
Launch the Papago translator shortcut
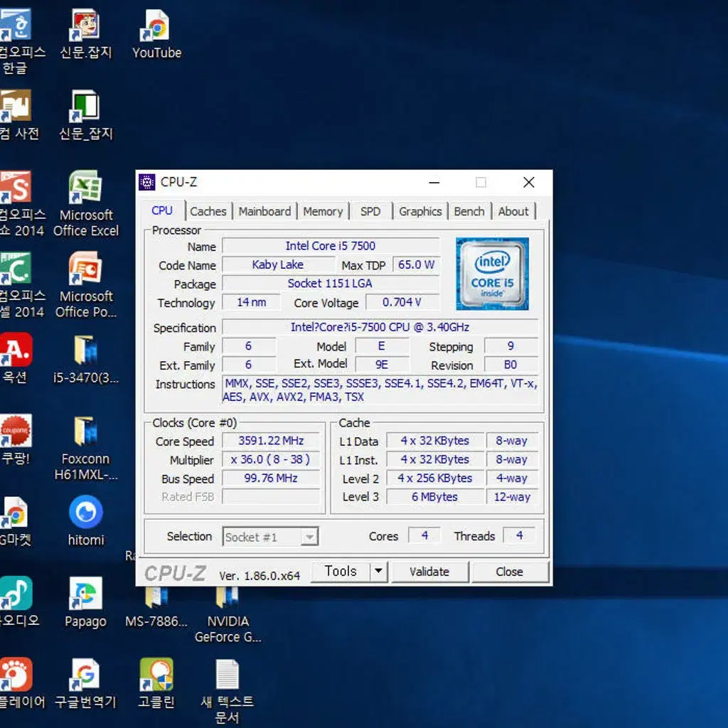coord(86,602)
